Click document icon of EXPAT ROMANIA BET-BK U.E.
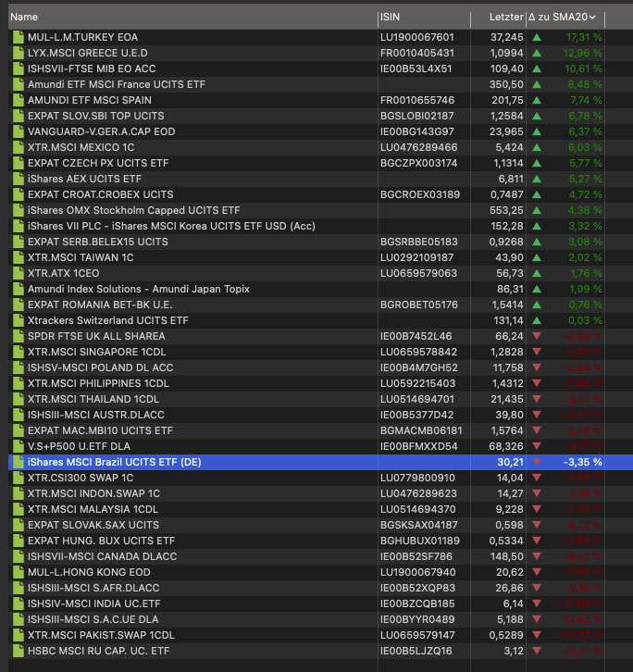The image size is (633, 672). pos(19,305)
